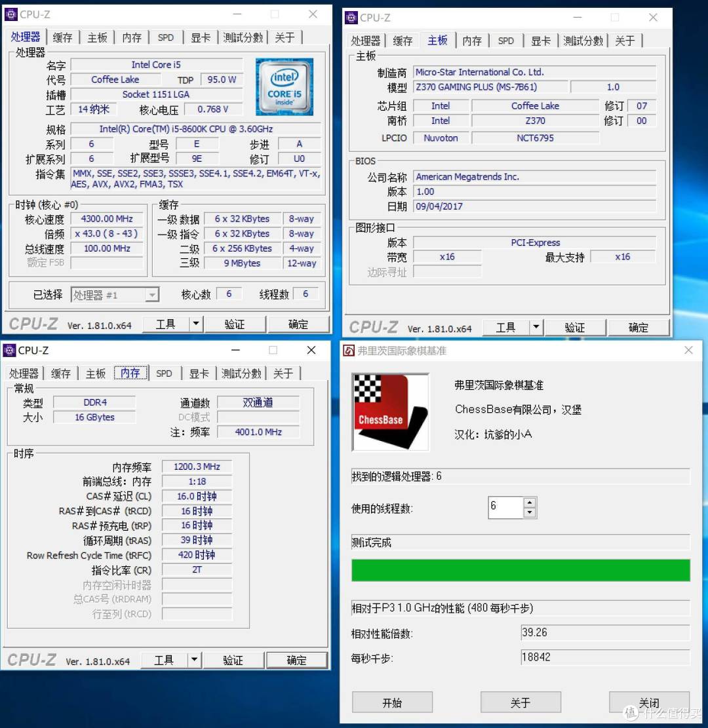Click the green benchmark progress bar
The width and height of the screenshot is (708, 728).
pyautogui.click(x=521, y=570)
